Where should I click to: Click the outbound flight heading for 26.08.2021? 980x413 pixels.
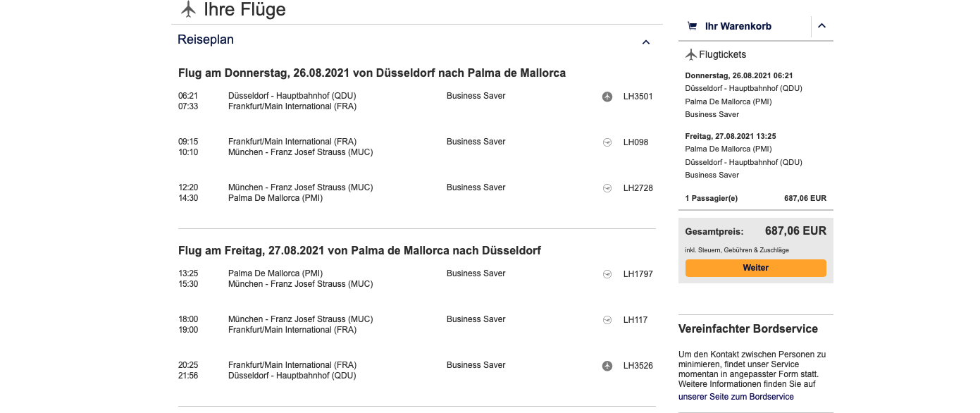coord(372,73)
